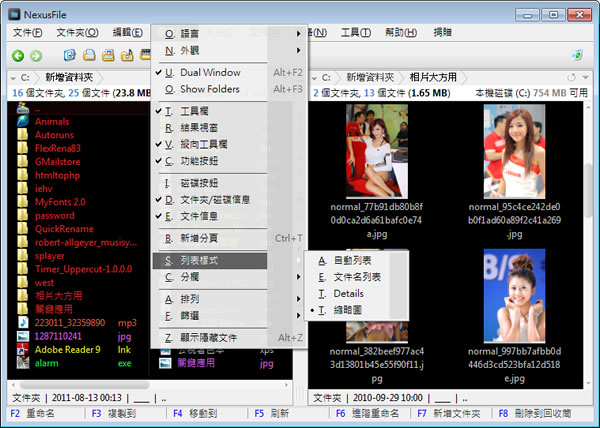Expand the right pane drive dropdown arrow

pyautogui.click(x=314, y=78)
